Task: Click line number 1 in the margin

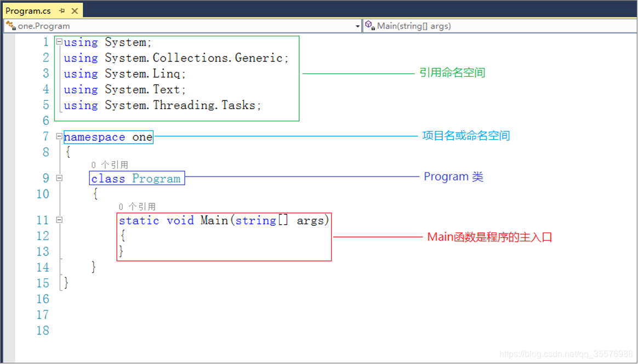Action: point(46,42)
